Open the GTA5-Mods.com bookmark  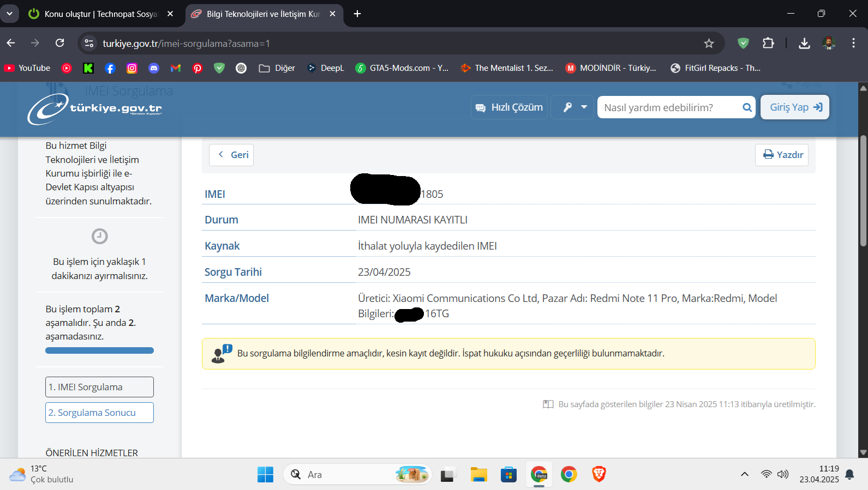click(402, 68)
